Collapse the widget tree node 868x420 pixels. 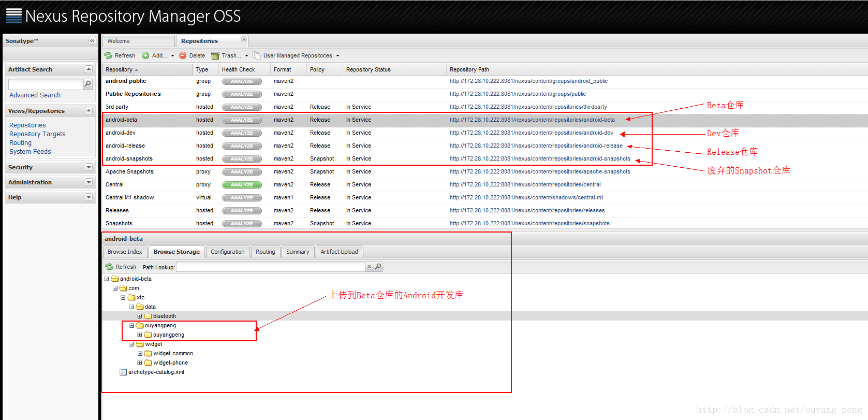click(x=131, y=344)
